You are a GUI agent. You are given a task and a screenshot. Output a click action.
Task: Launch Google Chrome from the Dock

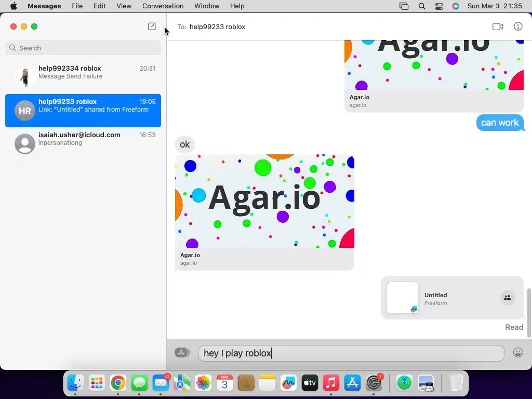click(x=118, y=383)
